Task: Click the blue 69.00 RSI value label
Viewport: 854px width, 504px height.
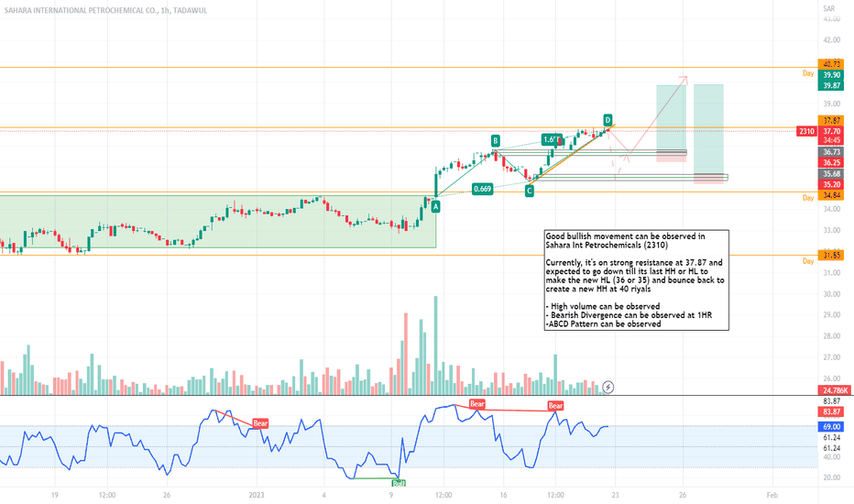Action: (x=831, y=427)
